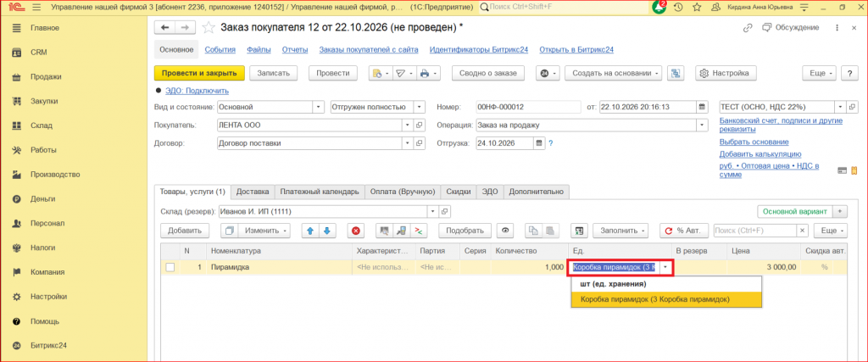Open the warehouse card icon

coord(444,211)
